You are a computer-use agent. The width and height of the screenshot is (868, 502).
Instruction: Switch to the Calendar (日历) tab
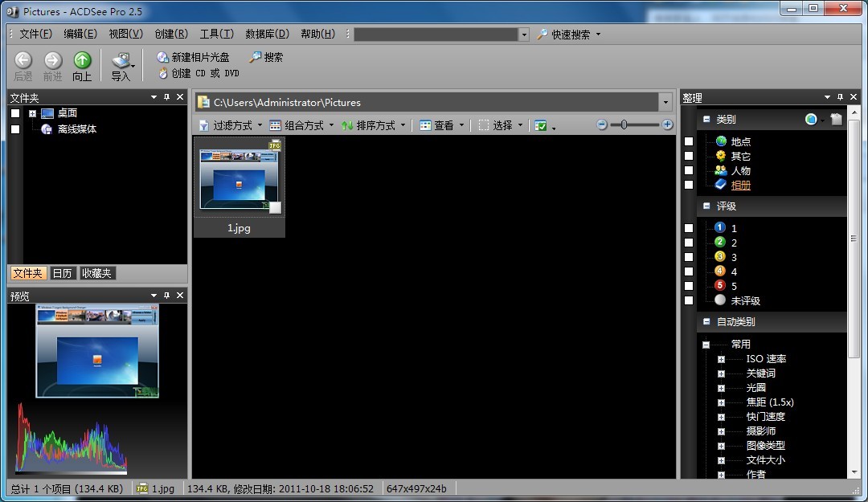(x=63, y=273)
